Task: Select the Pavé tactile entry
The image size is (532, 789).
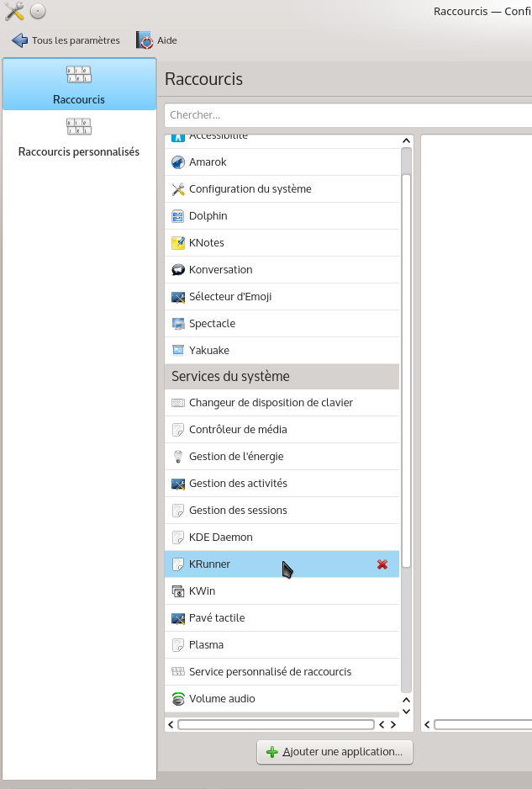Action: (282, 618)
